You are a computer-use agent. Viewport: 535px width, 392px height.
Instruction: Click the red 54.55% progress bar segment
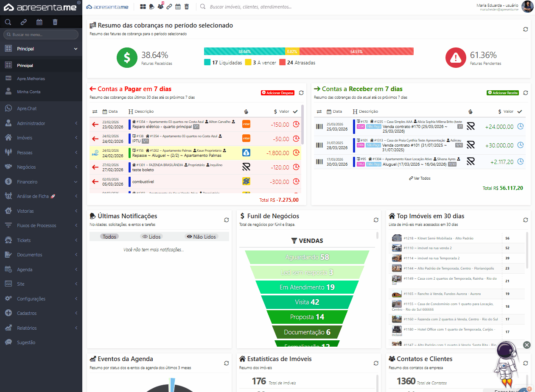[x=356, y=51]
